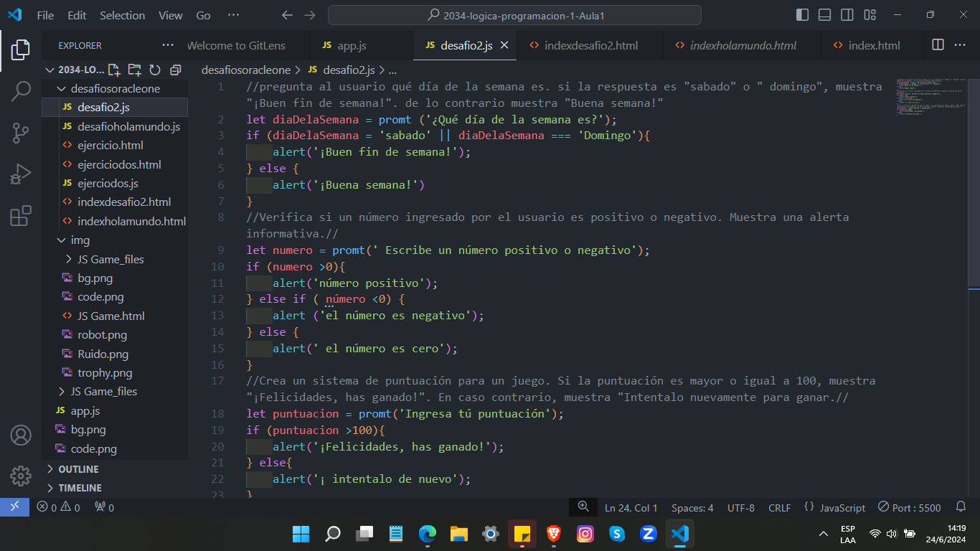Show errors and warnings in status bar
Viewport: 980px width, 551px height.
tap(59, 507)
